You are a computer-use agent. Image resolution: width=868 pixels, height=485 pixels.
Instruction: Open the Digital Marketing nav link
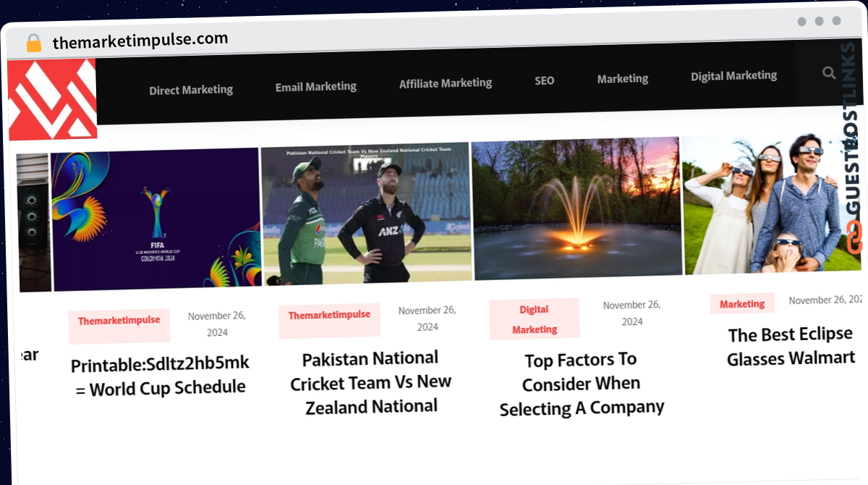pos(733,75)
